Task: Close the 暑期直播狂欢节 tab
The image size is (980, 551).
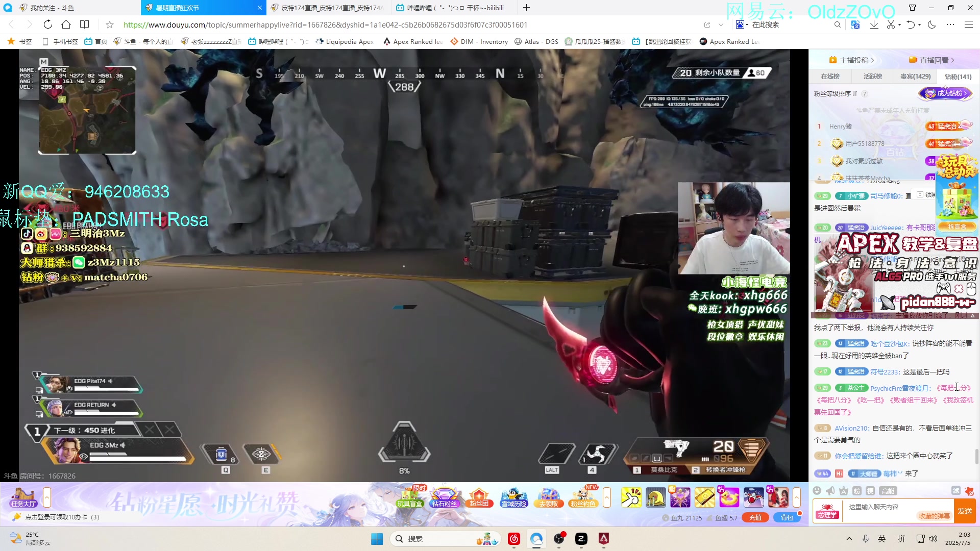Action: (x=259, y=8)
